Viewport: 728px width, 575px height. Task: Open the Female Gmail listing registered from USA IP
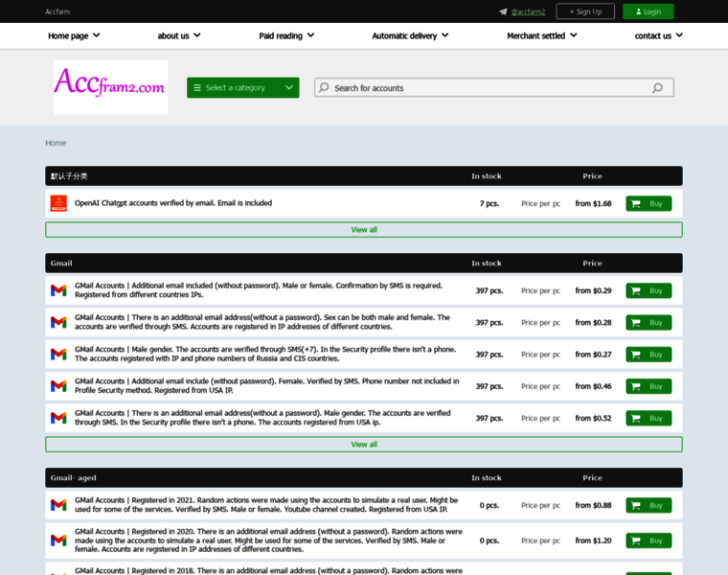[x=267, y=385]
